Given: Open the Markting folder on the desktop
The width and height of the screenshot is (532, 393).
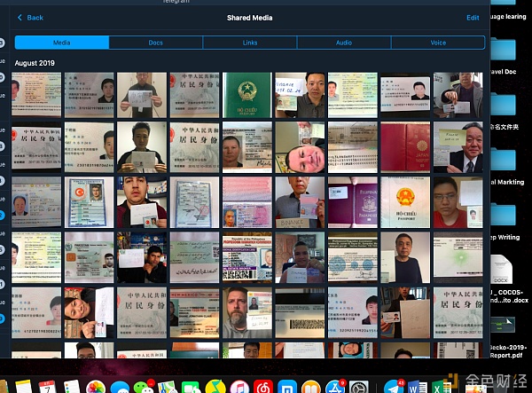Looking at the screenshot, I should 503,160.
